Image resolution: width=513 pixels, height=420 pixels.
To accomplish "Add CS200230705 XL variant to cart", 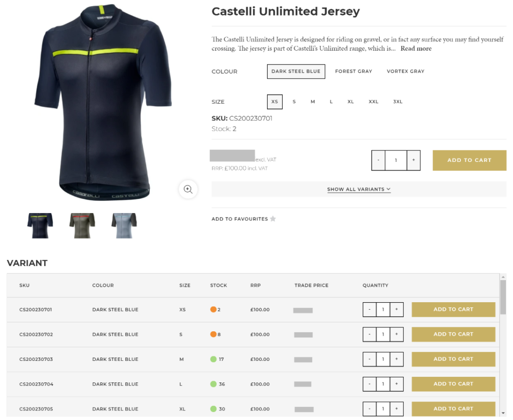I will pos(453,409).
